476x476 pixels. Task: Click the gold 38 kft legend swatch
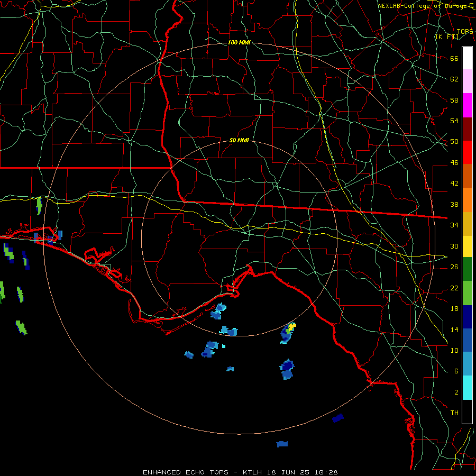point(467,224)
